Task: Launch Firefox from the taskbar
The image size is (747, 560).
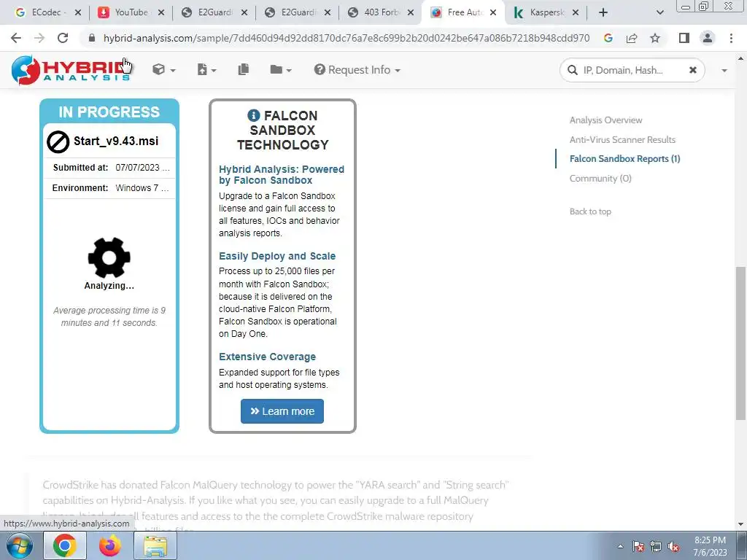Action: (110, 545)
